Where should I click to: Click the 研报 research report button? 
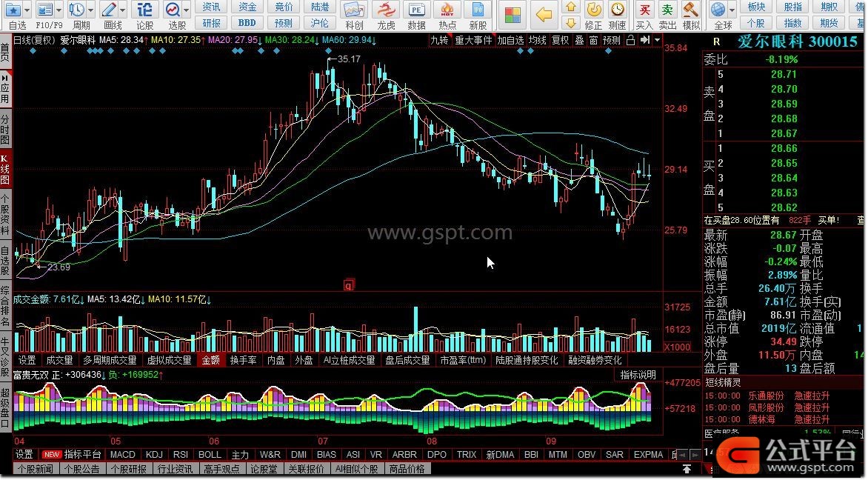pyautogui.click(x=211, y=23)
